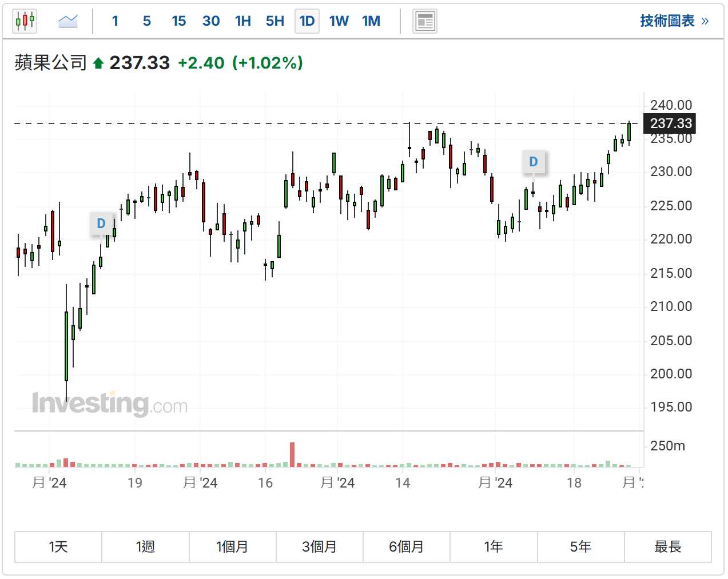Click the second dividend D marker
This screenshot has width=728, height=579.
pyautogui.click(x=533, y=162)
